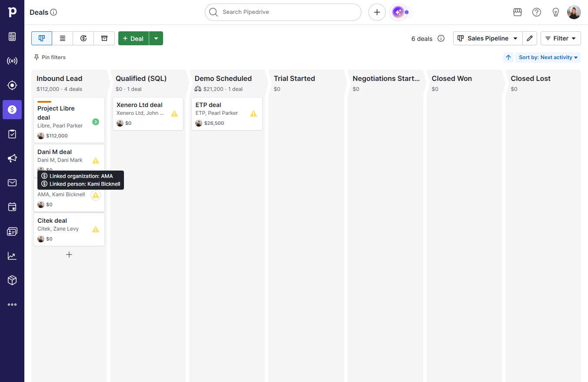Click green activity arrow on Project Libre deal

pyautogui.click(x=96, y=122)
